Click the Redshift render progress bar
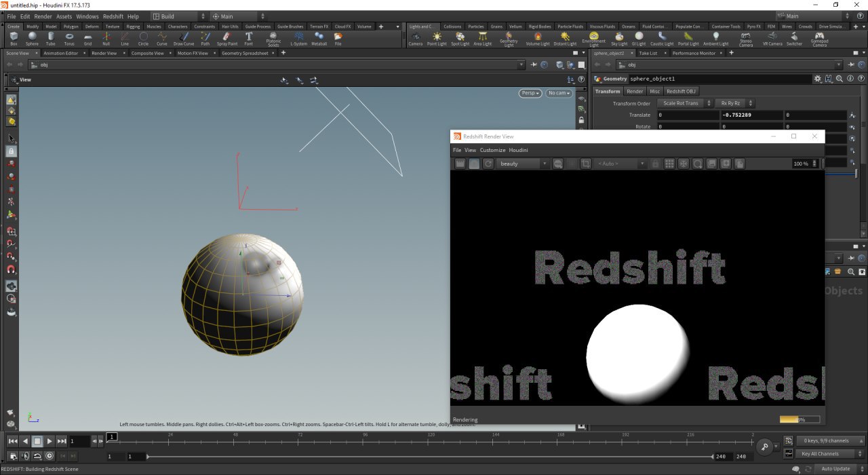The height and width of the screenshot is (475, 868). click(800, 419)
